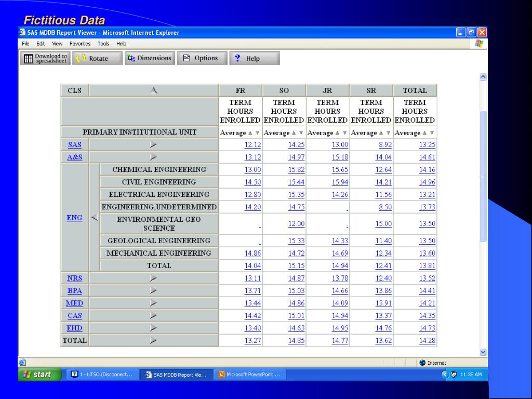Click the BPA unit link
The width and height of the screenshot is (532, 399).
coord(75,291)
